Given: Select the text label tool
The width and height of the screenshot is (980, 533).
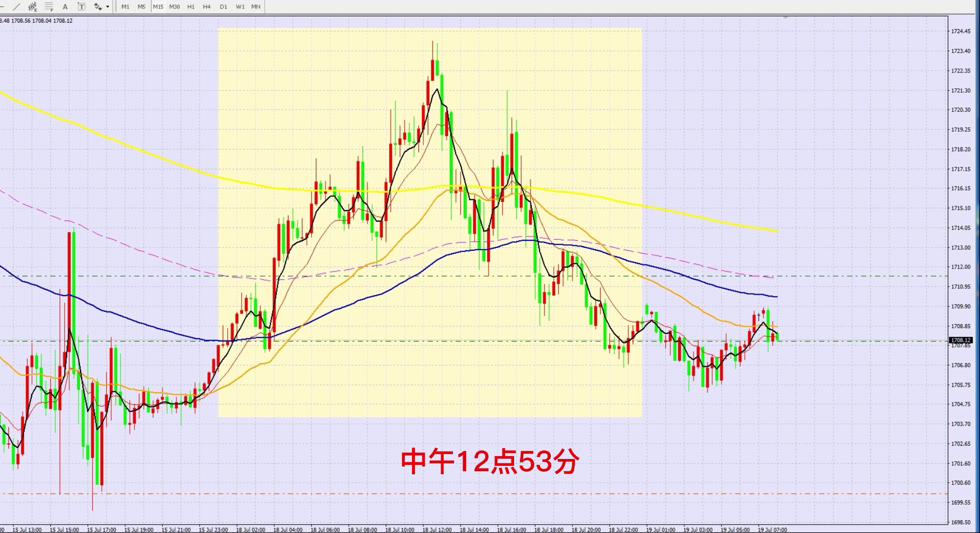Looking at the screenshot, I should 82,7.
